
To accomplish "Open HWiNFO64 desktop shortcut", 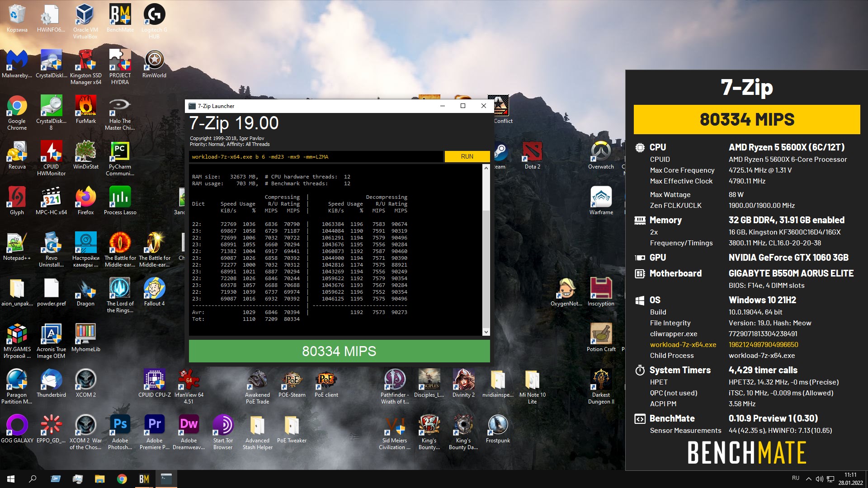I will 51,18.
